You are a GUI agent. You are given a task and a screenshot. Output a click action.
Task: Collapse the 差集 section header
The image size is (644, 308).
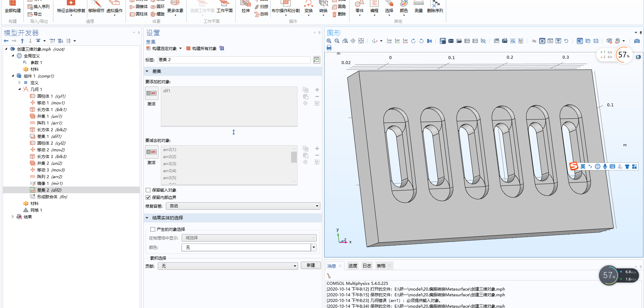233,71
